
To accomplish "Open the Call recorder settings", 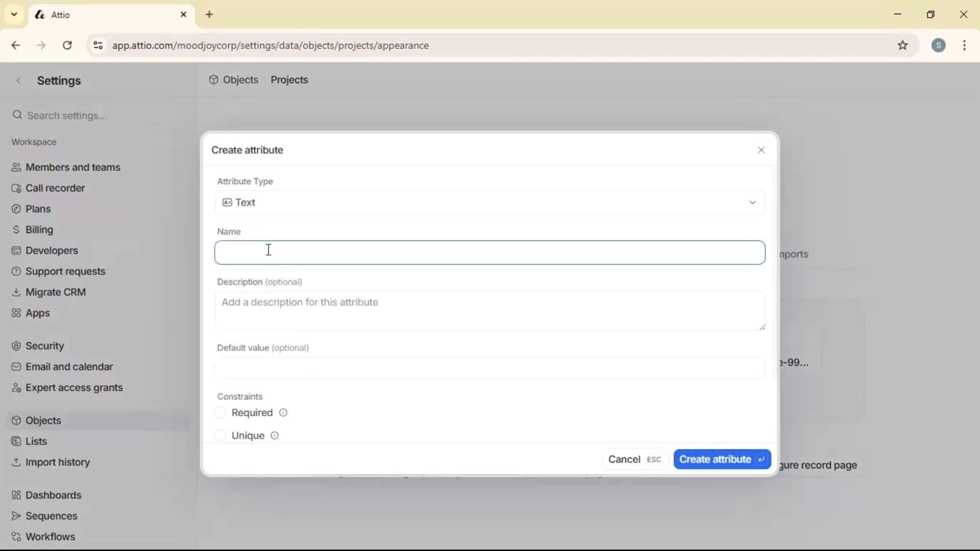I will coord(54,188).
